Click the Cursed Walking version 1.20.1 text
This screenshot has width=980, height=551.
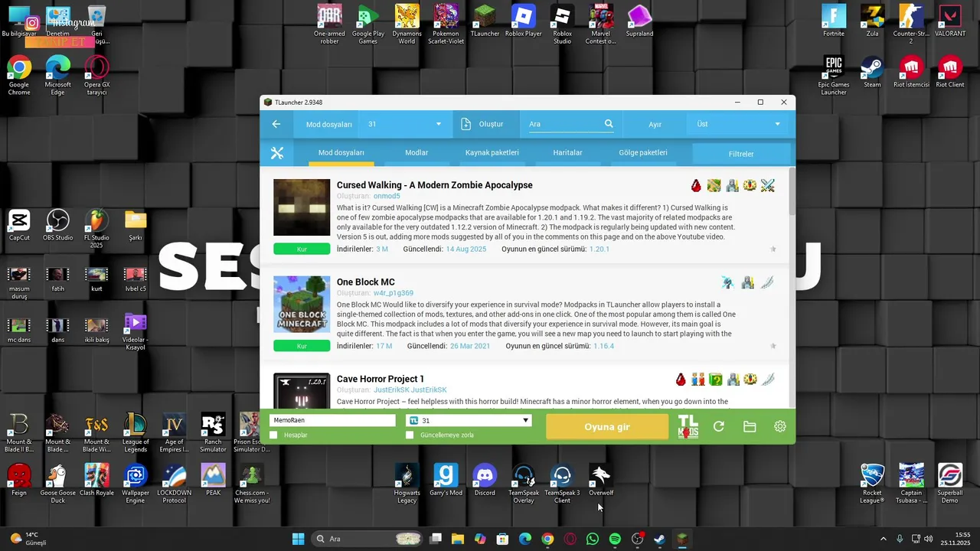(599, 249)
